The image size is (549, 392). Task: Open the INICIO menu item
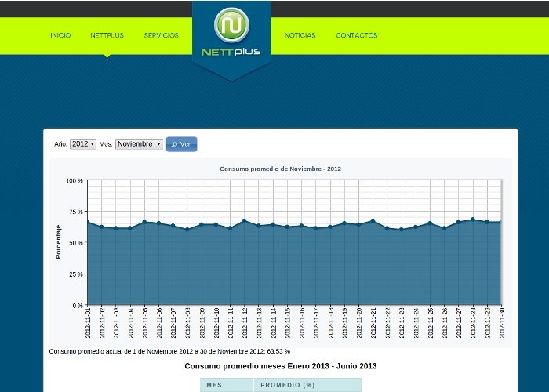click(x=60, y=35)
